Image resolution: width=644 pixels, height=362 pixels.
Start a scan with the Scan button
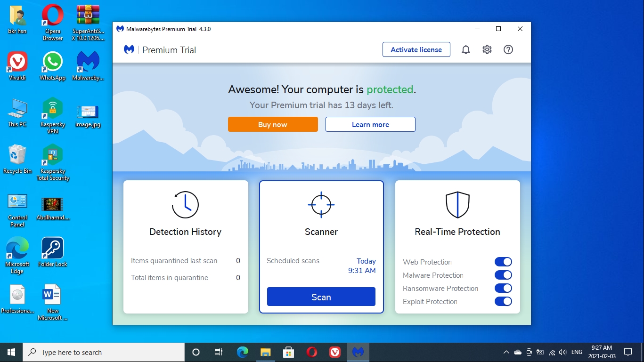pyautogui.click(x=321, y=297)
